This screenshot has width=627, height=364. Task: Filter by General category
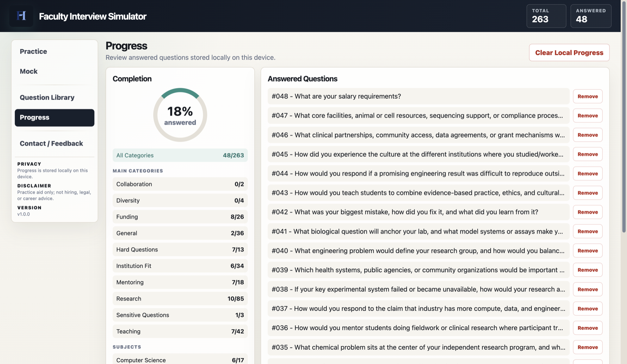180,233
